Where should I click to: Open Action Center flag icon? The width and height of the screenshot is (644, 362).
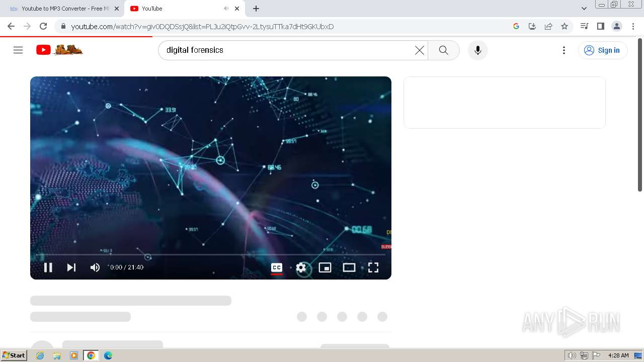(x=596, y=355)
